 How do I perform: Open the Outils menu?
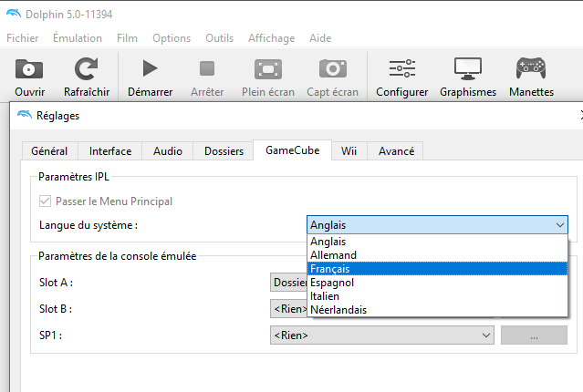click(219, 38)
